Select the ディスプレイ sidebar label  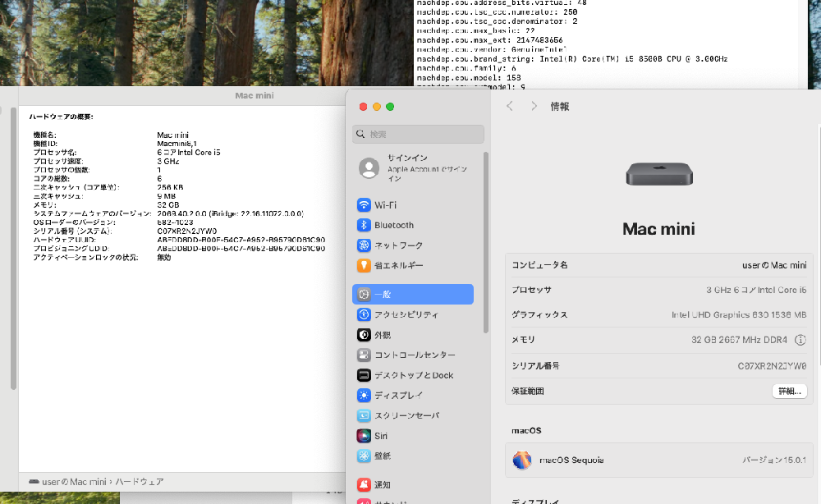(x=398, y=395)
